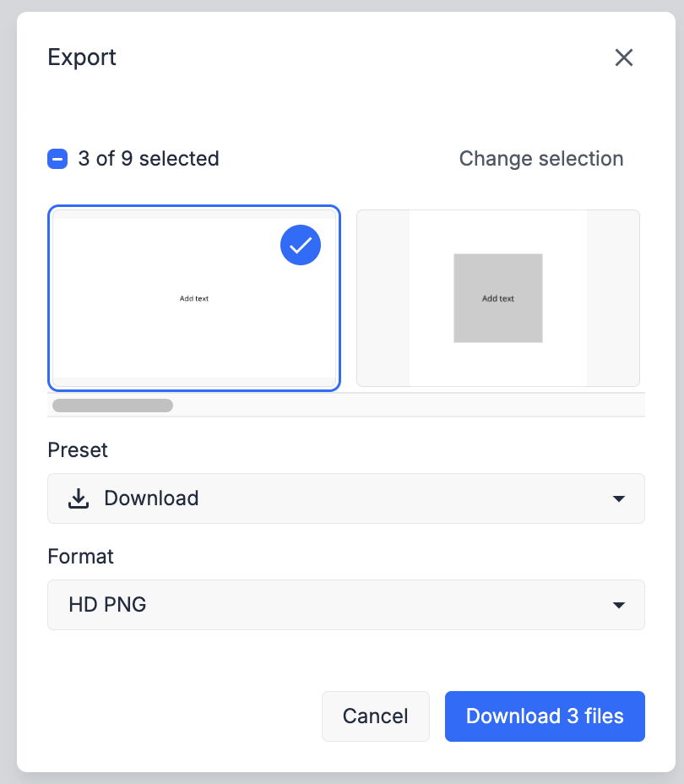Open the Preset dropdown showing Download
This screenshot has width=684, height=784.
click(345, 498)
